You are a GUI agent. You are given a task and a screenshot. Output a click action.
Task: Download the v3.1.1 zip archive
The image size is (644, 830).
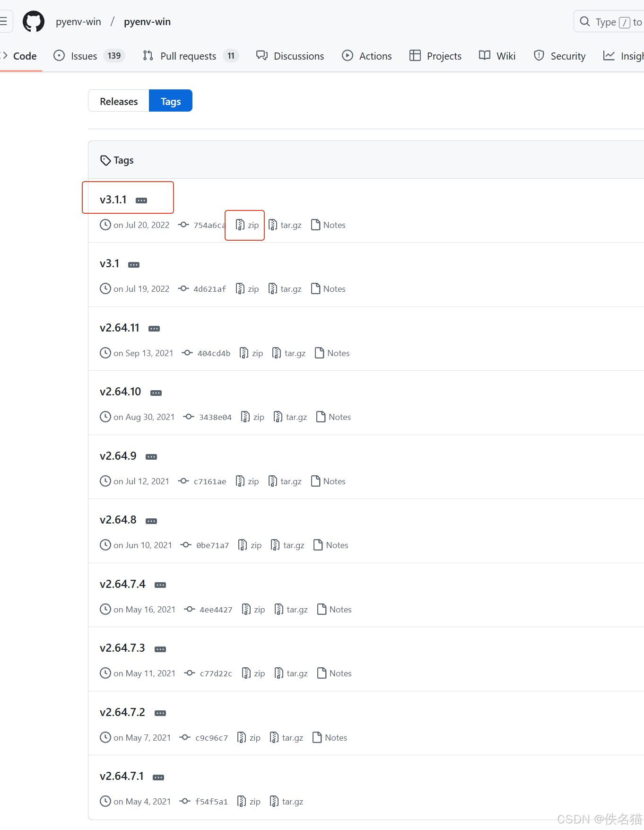point(247,225)
